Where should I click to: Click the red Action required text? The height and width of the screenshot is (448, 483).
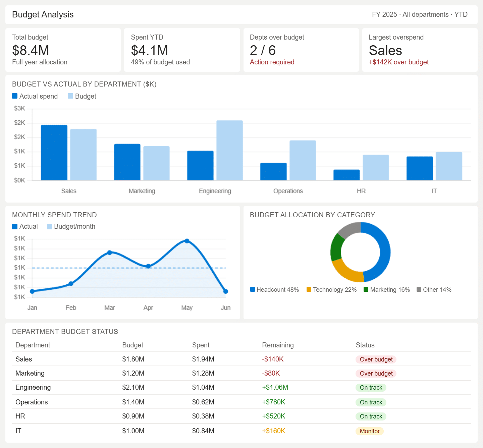[272, 62]
